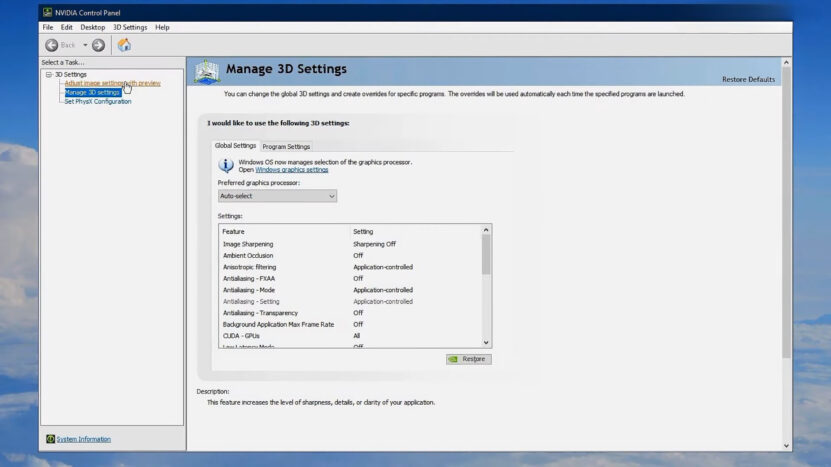Select Background Application Max Frame Rate row
Screen dimensions: 831x467
[350, 324]
